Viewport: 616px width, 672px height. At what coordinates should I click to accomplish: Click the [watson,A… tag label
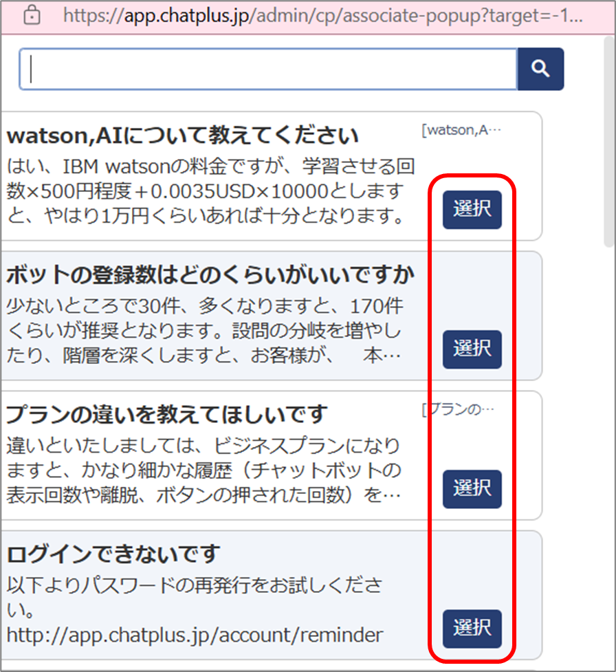click(x=461, y=130)
